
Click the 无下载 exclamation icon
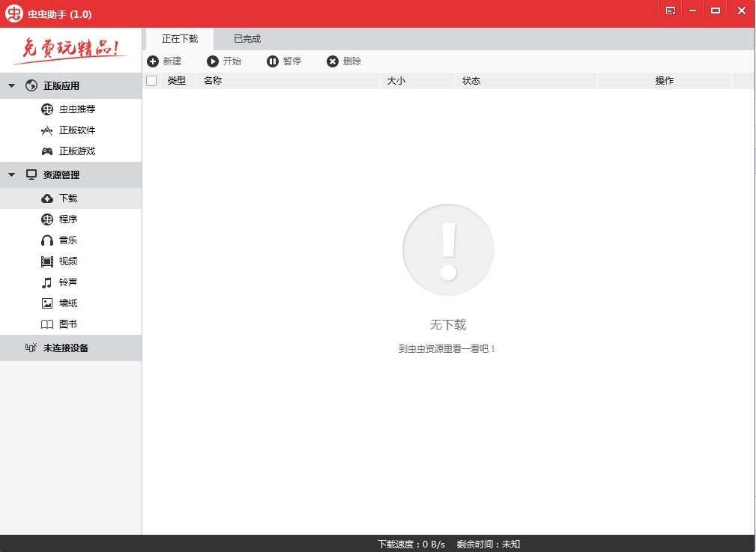coord(448,249)
